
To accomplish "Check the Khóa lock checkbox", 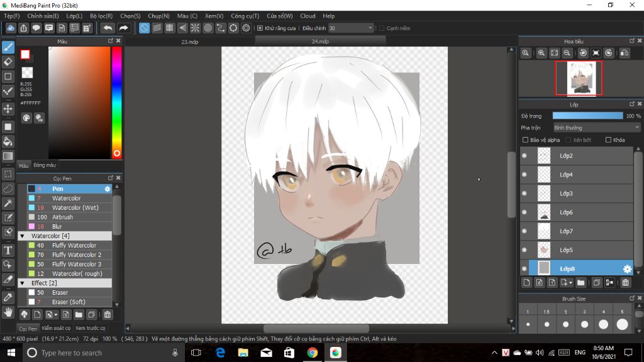I will (x=608, y=140).
